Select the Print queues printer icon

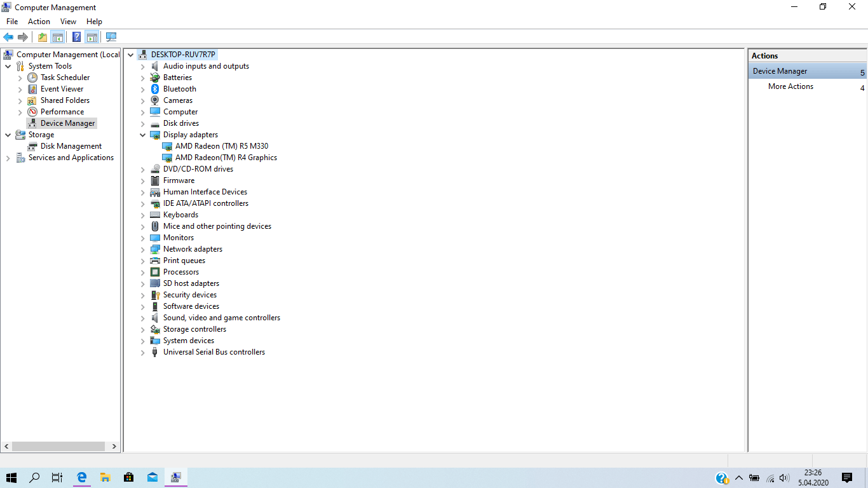(155, 261)
